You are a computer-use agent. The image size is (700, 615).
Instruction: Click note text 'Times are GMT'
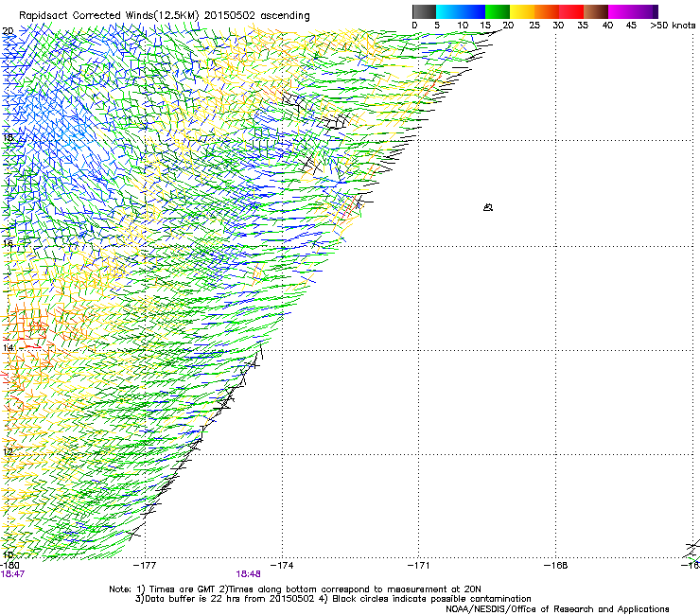182,589
